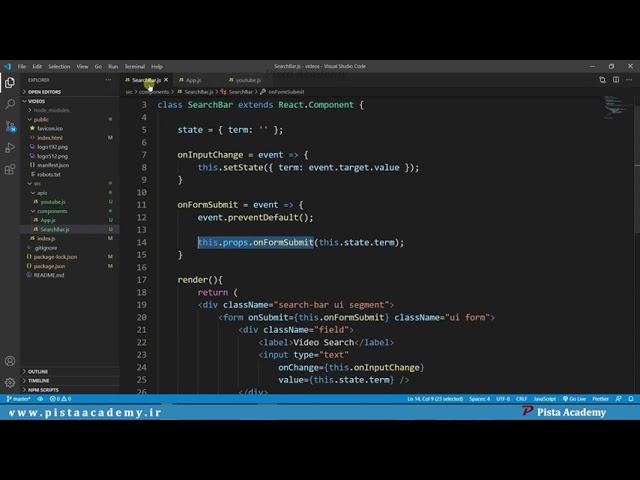Click Prettier in status bar
This screenshot has width=640, height=480.
click(x=600, y=399)
